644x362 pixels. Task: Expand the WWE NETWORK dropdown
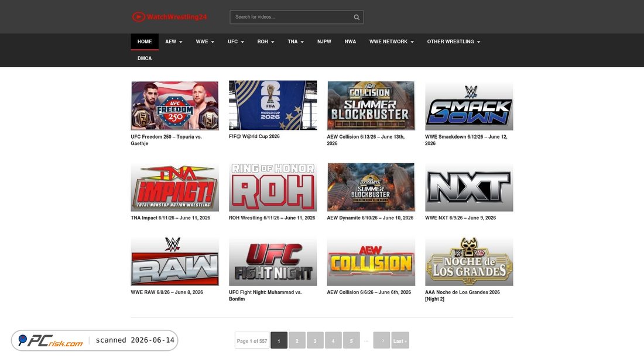click(x=392, y=42)
